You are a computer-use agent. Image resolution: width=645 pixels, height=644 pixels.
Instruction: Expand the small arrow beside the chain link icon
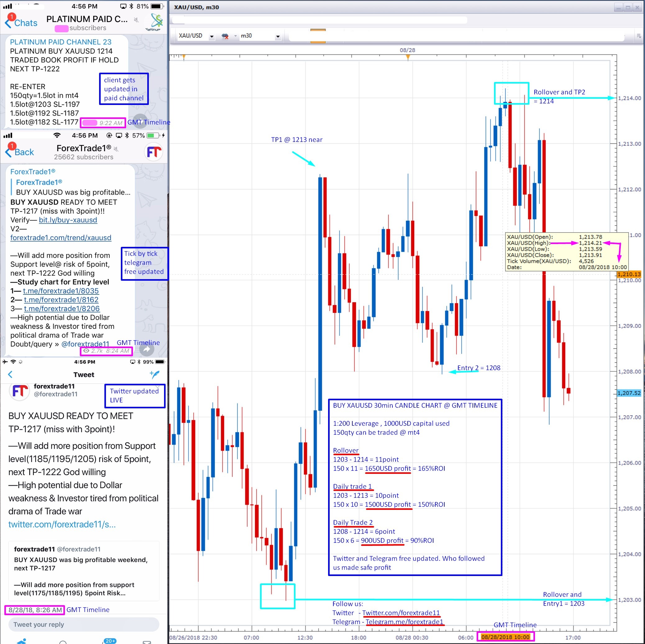click(236, 36)
